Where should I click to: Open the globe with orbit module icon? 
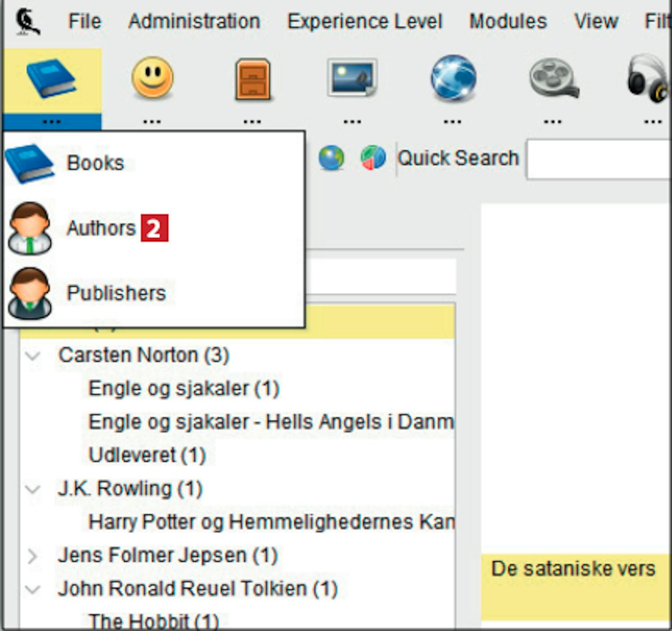(453, 78)
